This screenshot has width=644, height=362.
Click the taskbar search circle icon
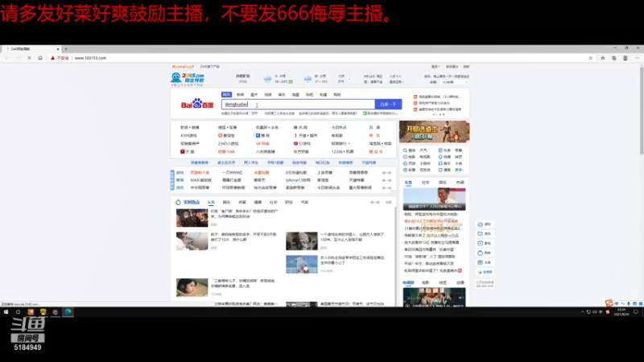pyautogui.click(x=18, y=312)
